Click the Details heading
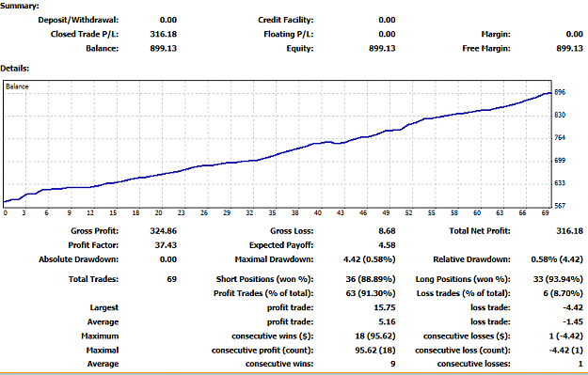The width and height of the screenshot is (588, 375). coord(15,69)
